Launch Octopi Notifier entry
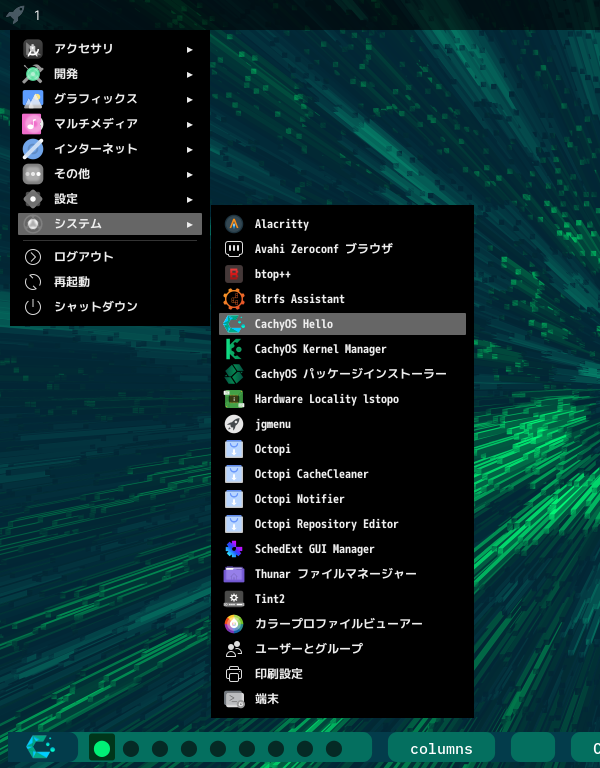 click(342, 499)
